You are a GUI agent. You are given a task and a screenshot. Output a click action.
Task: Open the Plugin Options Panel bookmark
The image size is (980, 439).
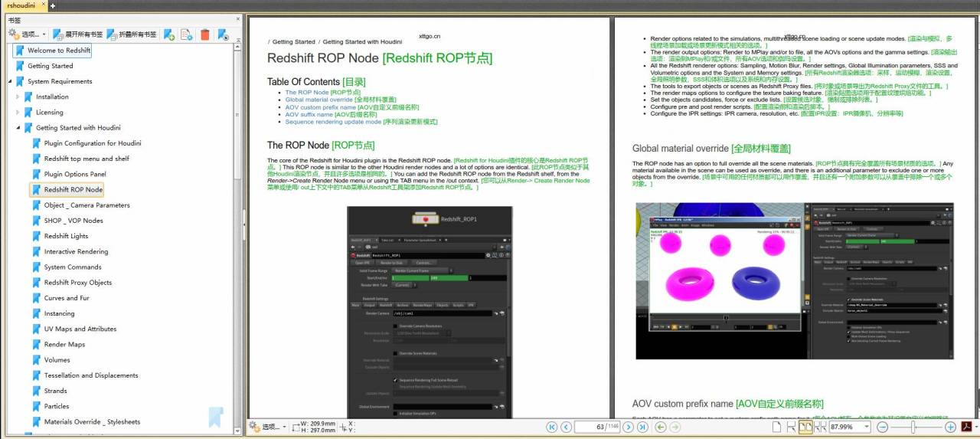75,174
